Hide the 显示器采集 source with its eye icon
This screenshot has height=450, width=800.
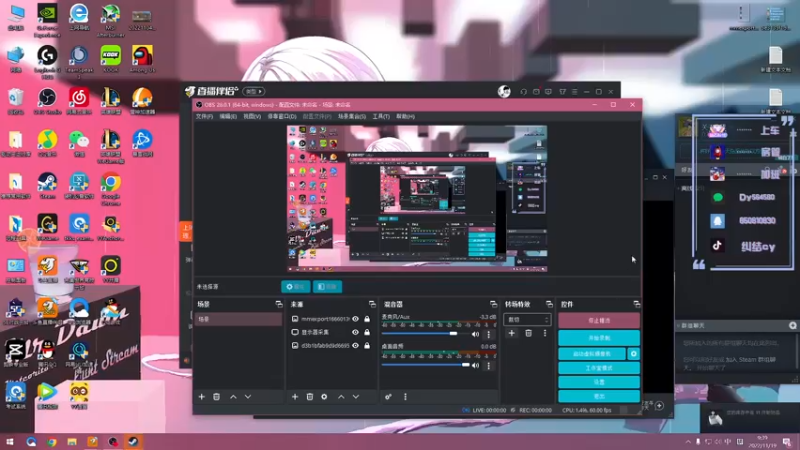356,332
